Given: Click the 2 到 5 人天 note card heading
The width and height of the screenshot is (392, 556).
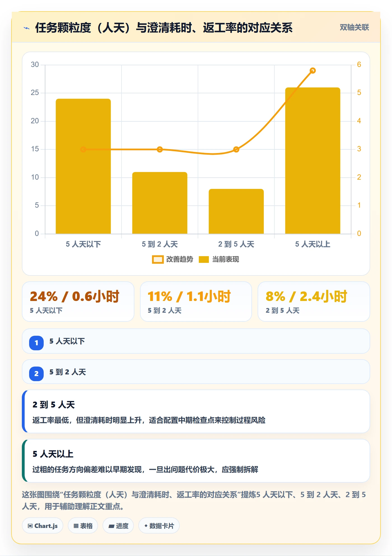Looking at the screenshot, I should [53, 405].
